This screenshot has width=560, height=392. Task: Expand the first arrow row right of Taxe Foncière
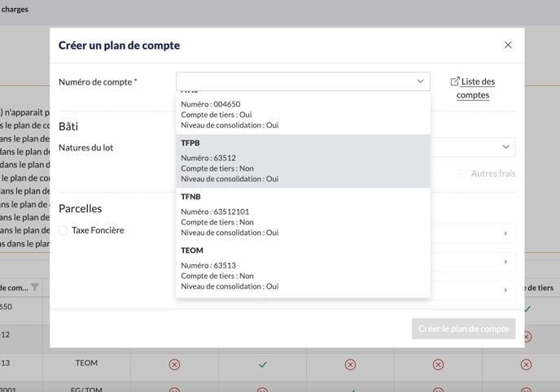[x=505, y=234]
